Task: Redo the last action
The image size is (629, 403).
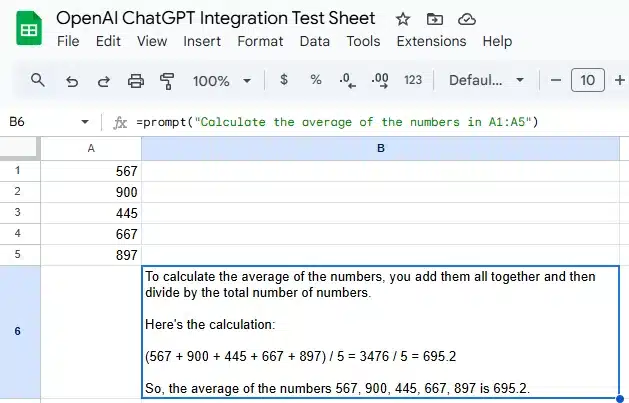Action: pos(104,81)
